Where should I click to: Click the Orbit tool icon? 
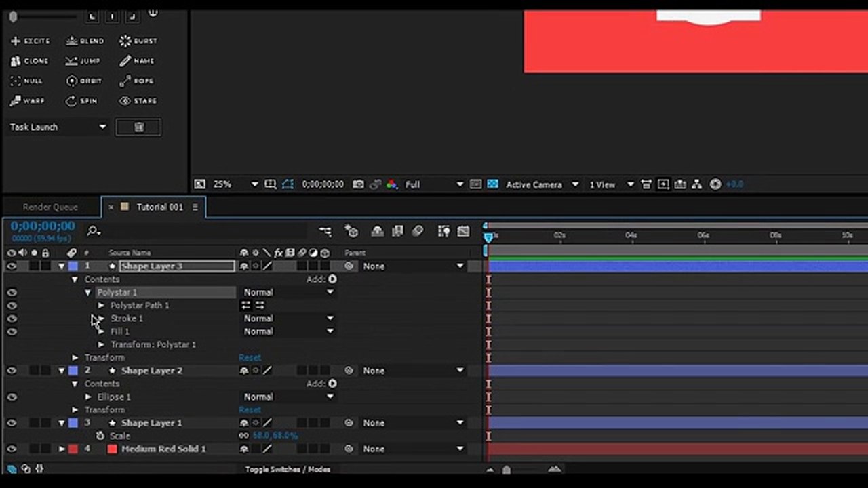click(x=71, y=81)
